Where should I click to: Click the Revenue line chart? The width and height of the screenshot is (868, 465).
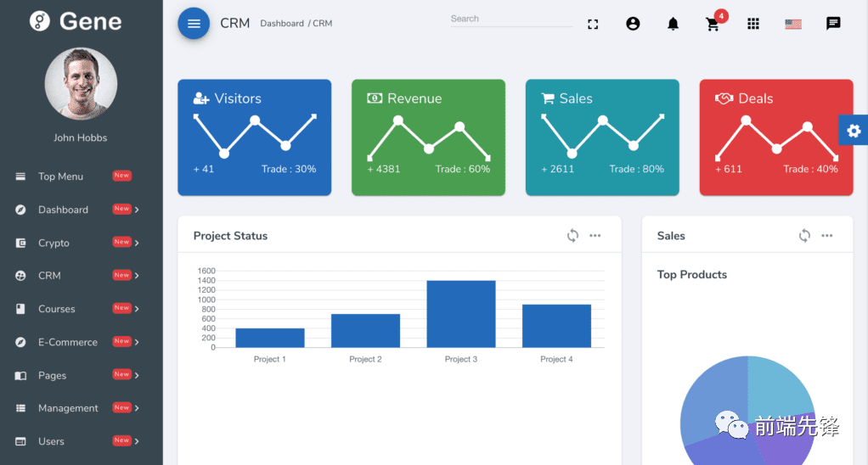tap(428, 138)
